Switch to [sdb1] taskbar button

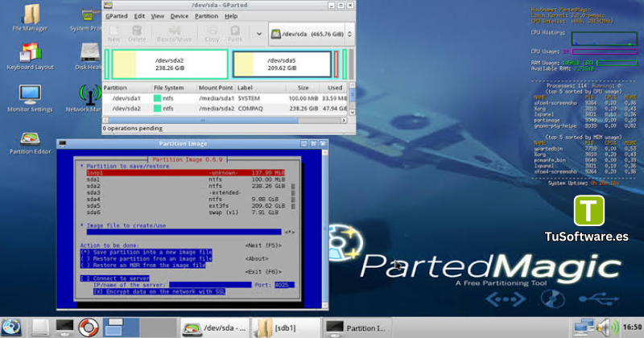(x=286, y=328)
